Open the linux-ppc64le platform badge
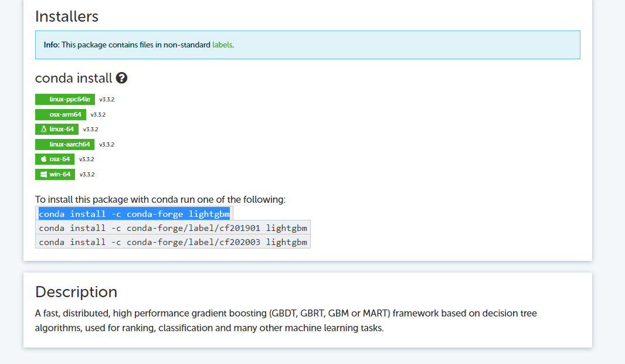This screenshot has height=364, width=625. tap(65, 99)
